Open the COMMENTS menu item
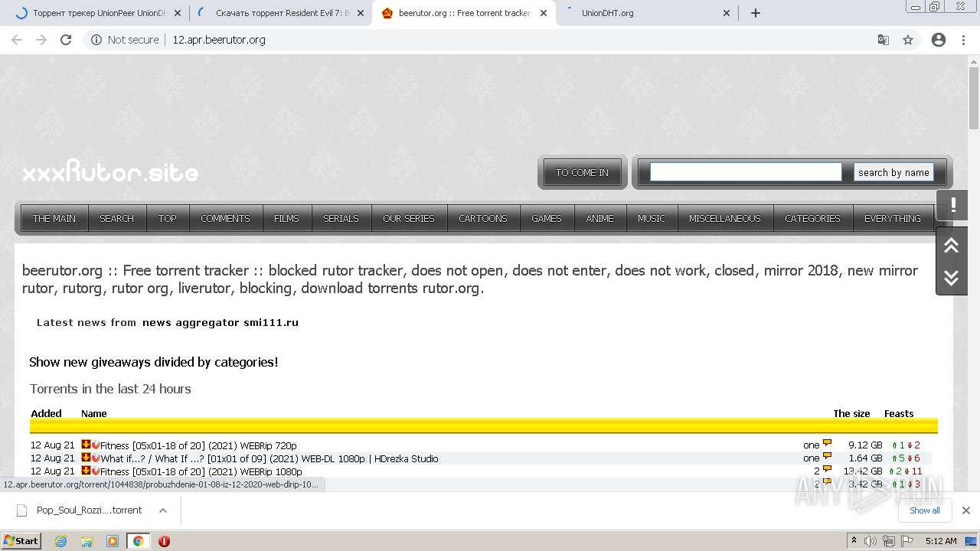The height and width of the screenshot is (551, 980). point(225,218)
